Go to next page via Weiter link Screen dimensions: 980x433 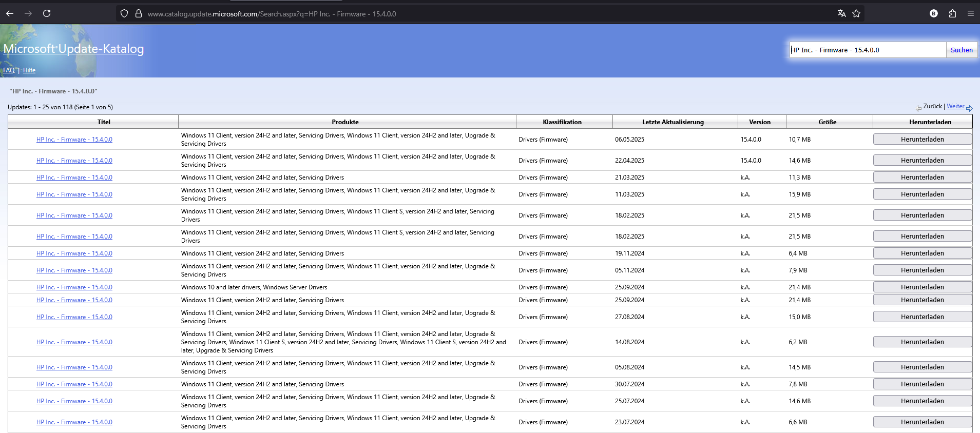click(x=955, y=106)
